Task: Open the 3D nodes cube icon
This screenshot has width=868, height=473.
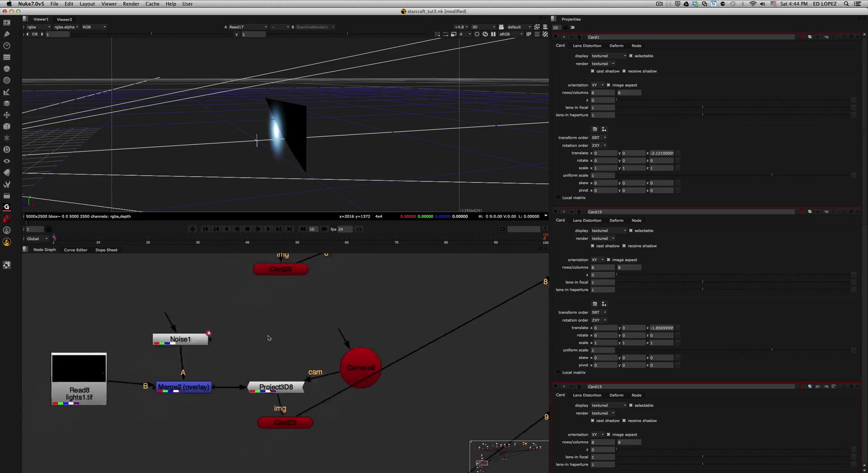Action: click(x=7, y=127)
